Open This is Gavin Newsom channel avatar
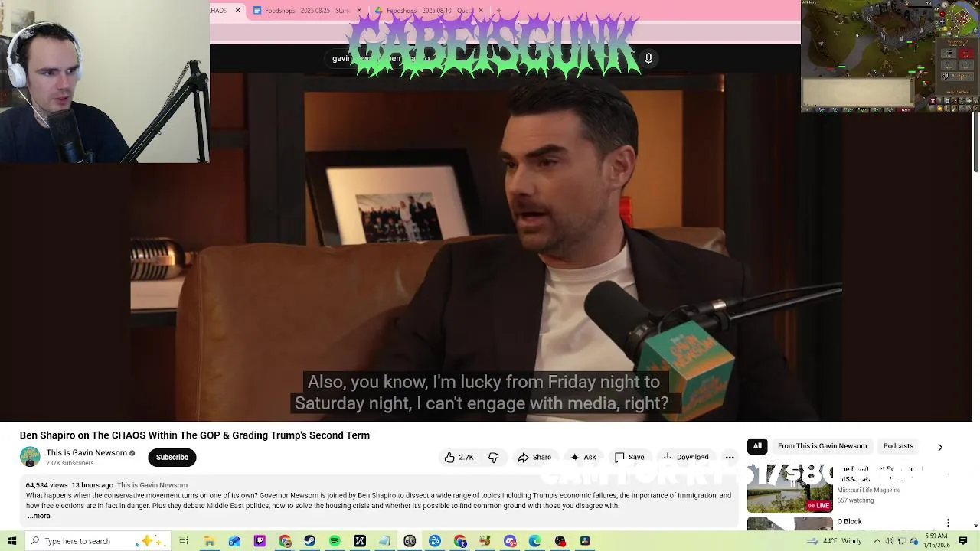 [x=30, y=457]
